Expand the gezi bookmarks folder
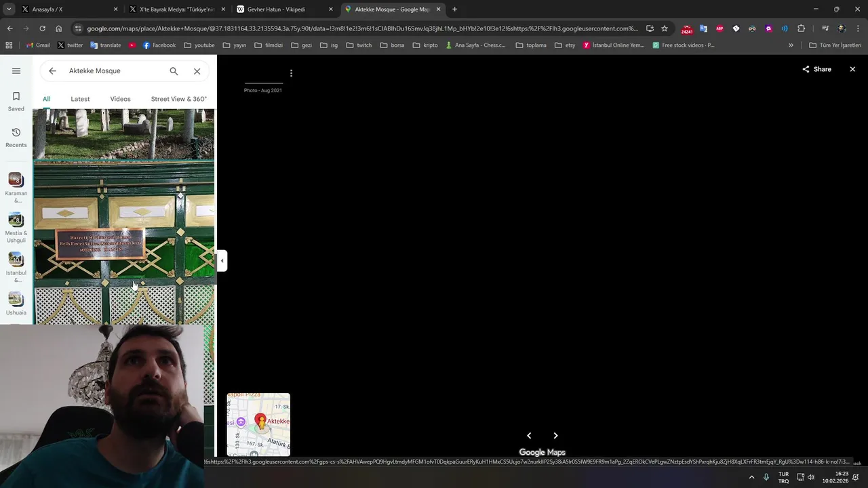 pos(301,45)
